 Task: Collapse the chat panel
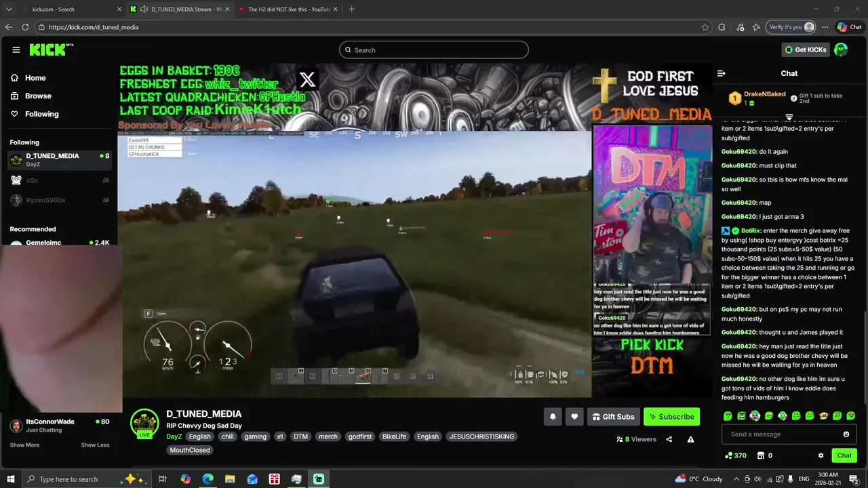722,73
